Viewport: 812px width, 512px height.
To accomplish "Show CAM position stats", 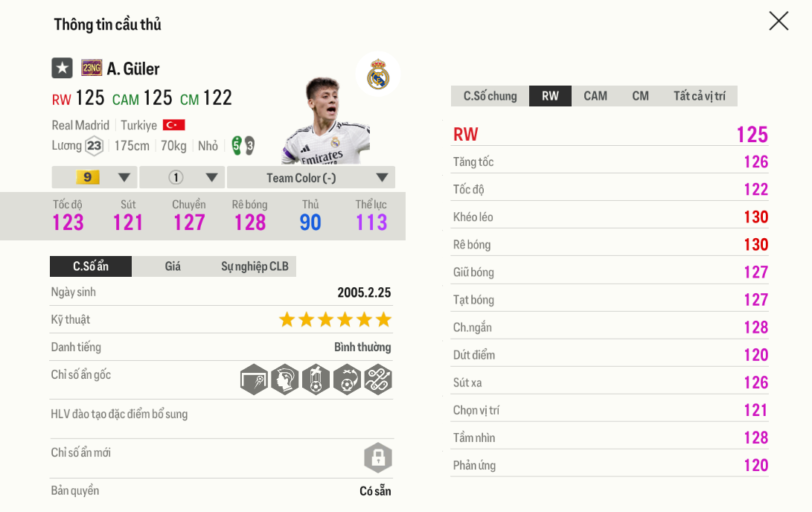I will pyautogui.click(x=595, y=96).
